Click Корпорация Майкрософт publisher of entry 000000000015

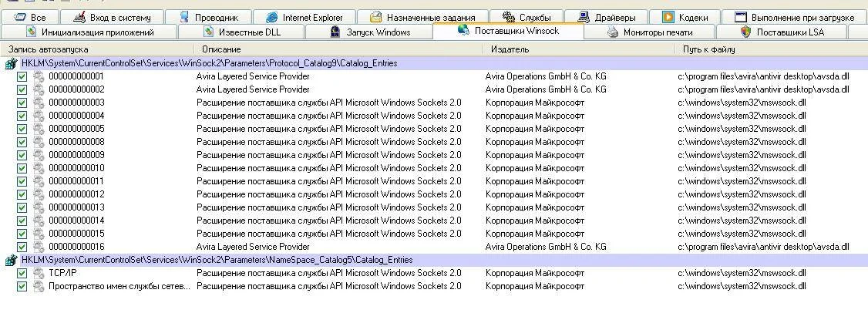tap(535, 234)
